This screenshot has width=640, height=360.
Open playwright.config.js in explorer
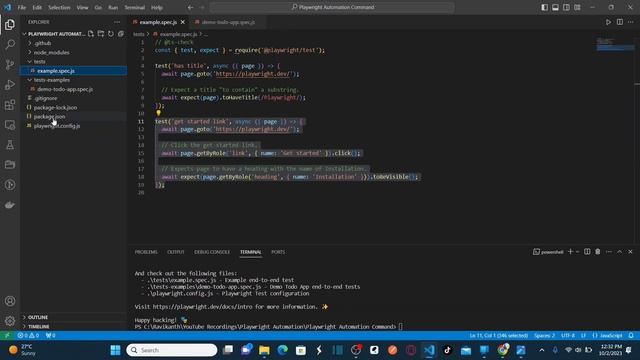click(x=57, y=126)
